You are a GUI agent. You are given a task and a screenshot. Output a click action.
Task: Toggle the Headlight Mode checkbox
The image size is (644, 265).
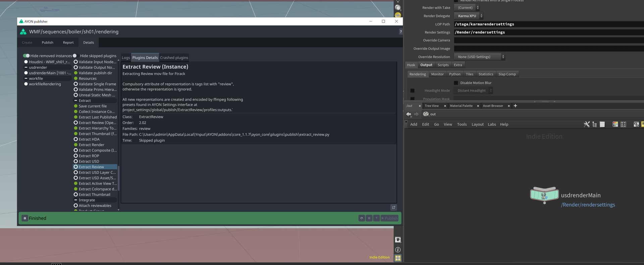[413, 91]
